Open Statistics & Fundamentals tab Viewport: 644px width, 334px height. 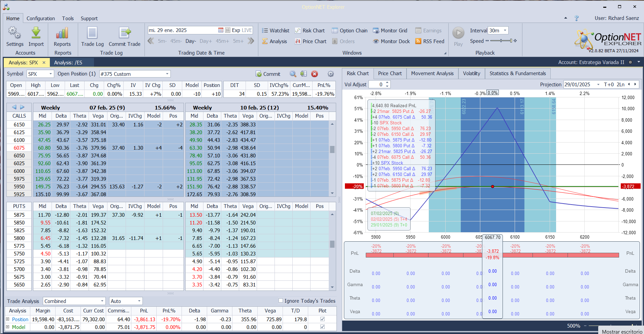tap(518, 73)
